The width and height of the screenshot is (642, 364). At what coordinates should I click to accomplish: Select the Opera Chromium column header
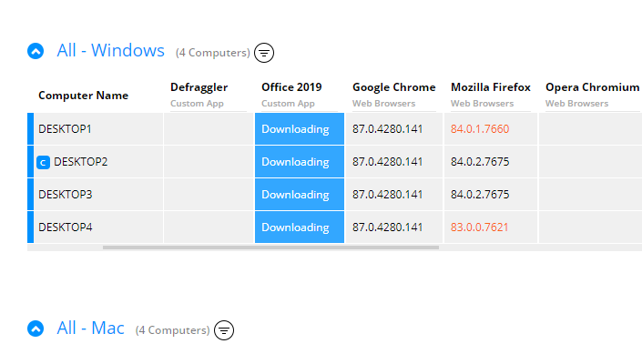[592, 87]
